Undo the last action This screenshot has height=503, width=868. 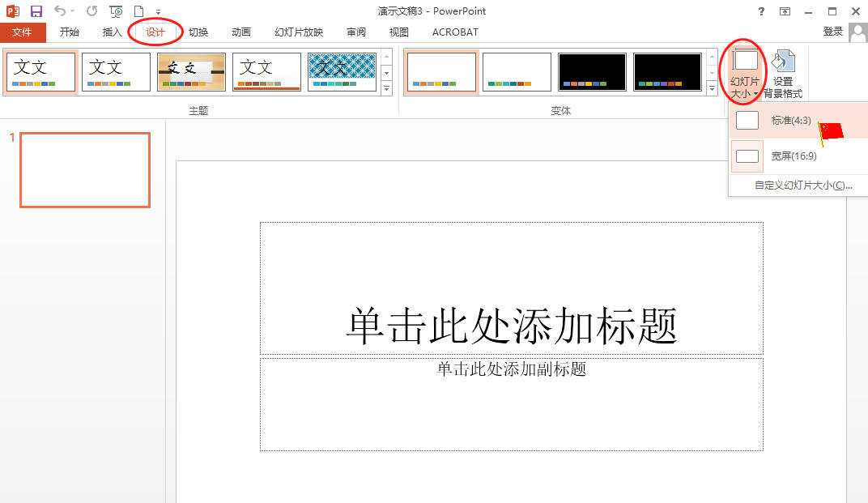coord(59,11)
